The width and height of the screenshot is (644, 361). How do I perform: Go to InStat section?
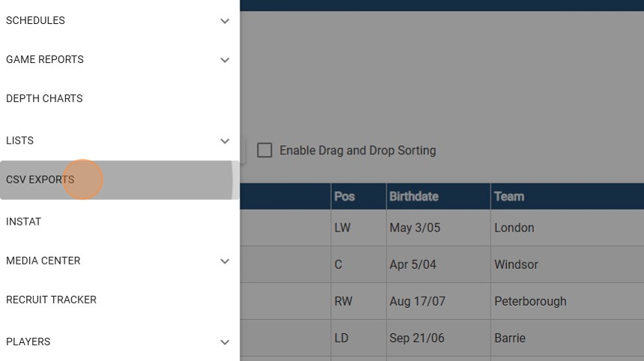pos(24,222)
